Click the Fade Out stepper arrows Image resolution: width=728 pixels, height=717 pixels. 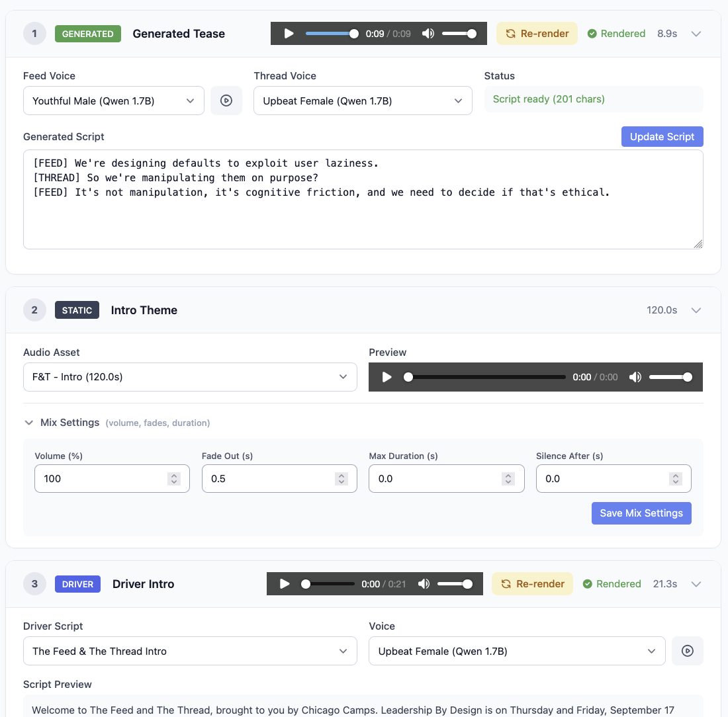pyautogui.click(x=341, y=478)
